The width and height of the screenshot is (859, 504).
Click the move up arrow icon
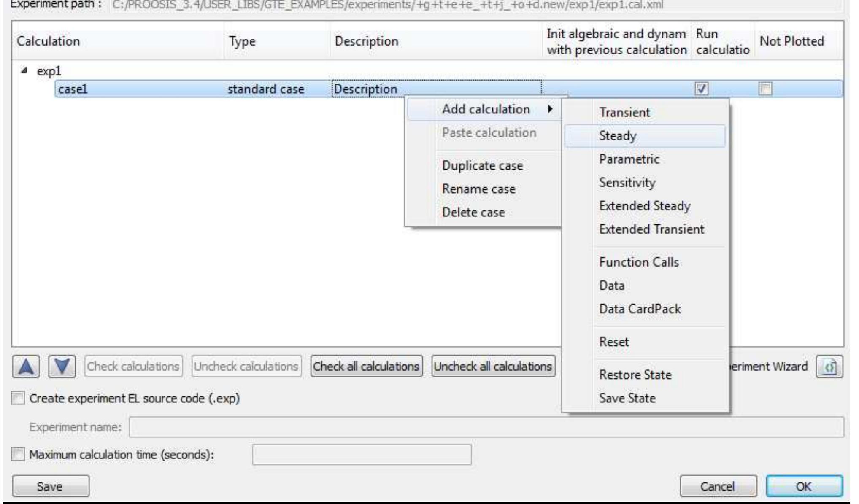pyautogui.click(x=26, y=367)
